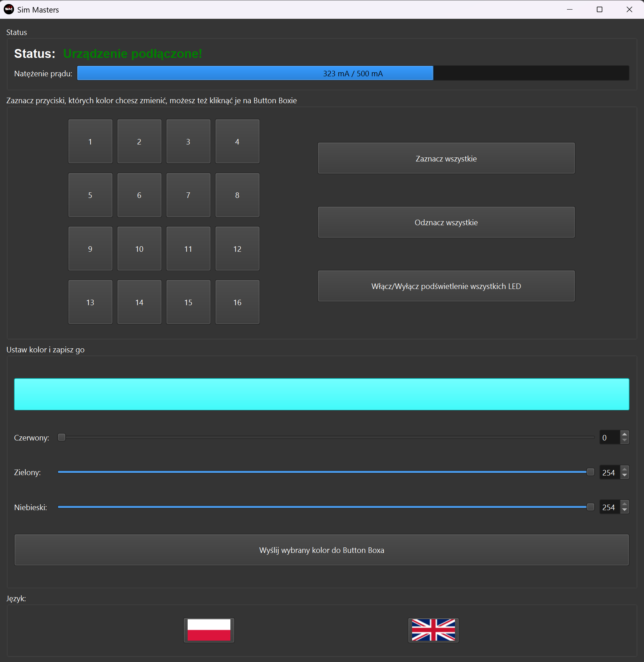Toggle selection of button 12
This screenshot has height=662, width=644.
237,249
